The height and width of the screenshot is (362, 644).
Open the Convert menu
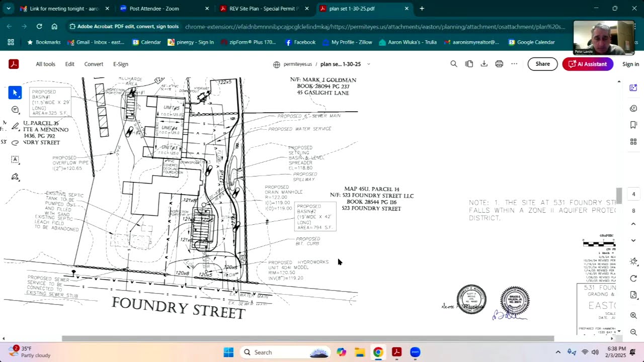94,64
